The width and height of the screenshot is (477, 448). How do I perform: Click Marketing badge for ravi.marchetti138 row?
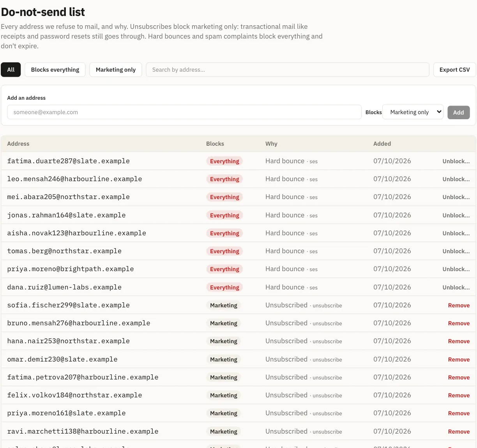[224, 432]
